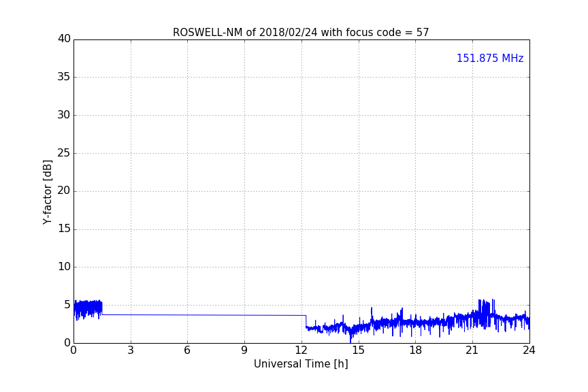This screenshot has height=392, width=588.
Task: Click y-axis tick label '15'
Action: click(64, 229)
